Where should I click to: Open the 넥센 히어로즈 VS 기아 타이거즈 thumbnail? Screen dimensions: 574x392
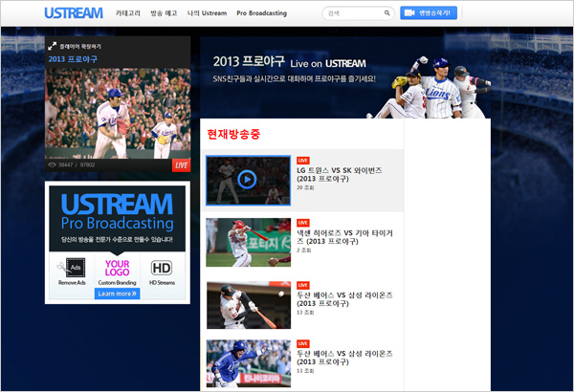(x=248, y=242)
